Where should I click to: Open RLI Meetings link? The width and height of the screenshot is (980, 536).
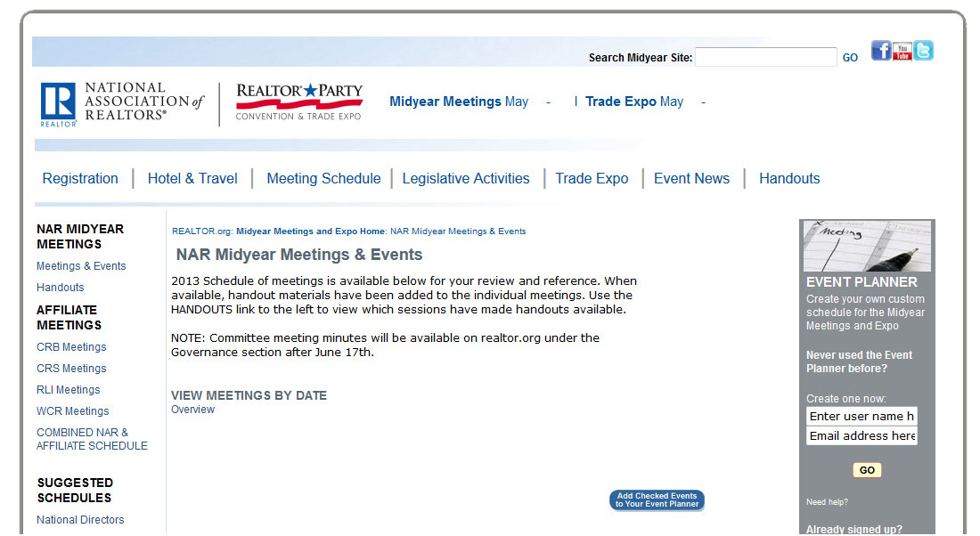click(x=68, y=390)
